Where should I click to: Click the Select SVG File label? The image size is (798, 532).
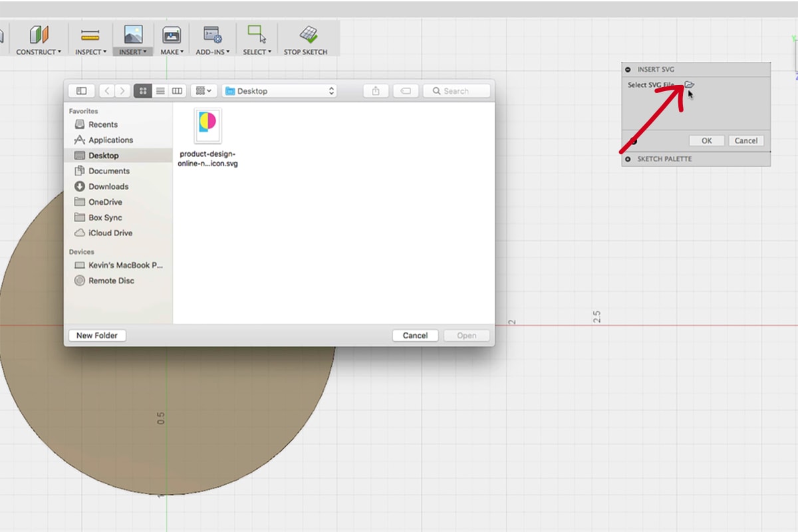click(651, 85)
